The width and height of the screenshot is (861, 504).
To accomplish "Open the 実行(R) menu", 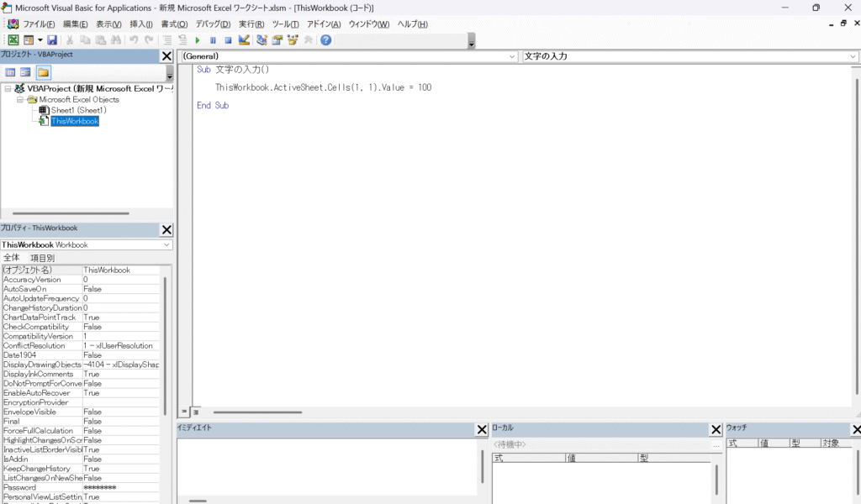I will [x=251, y=24].
